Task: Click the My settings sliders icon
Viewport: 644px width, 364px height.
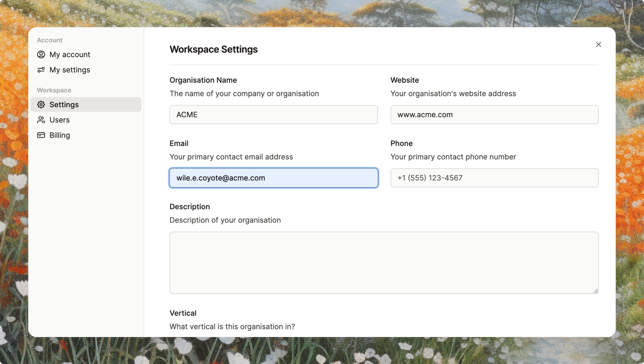Action: 41,70
